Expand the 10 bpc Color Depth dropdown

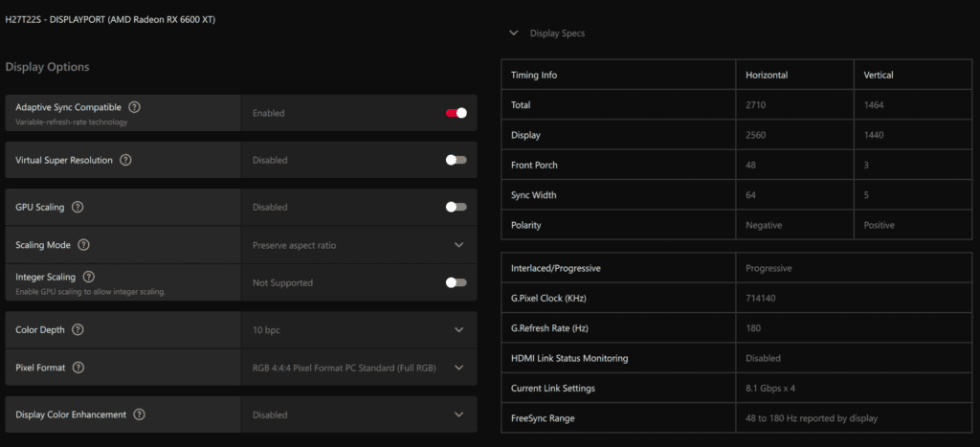tap(459, 330)
